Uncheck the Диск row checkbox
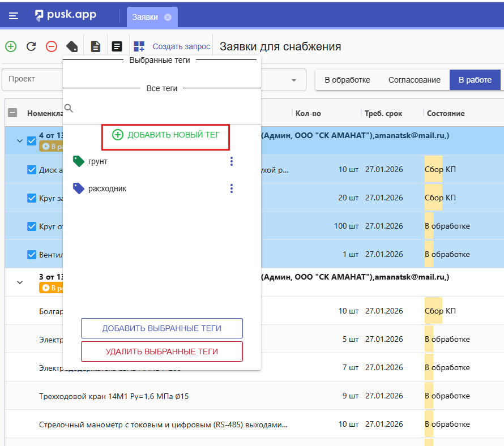The height and width of the screenshot is (446, 504). pos(32,169)
